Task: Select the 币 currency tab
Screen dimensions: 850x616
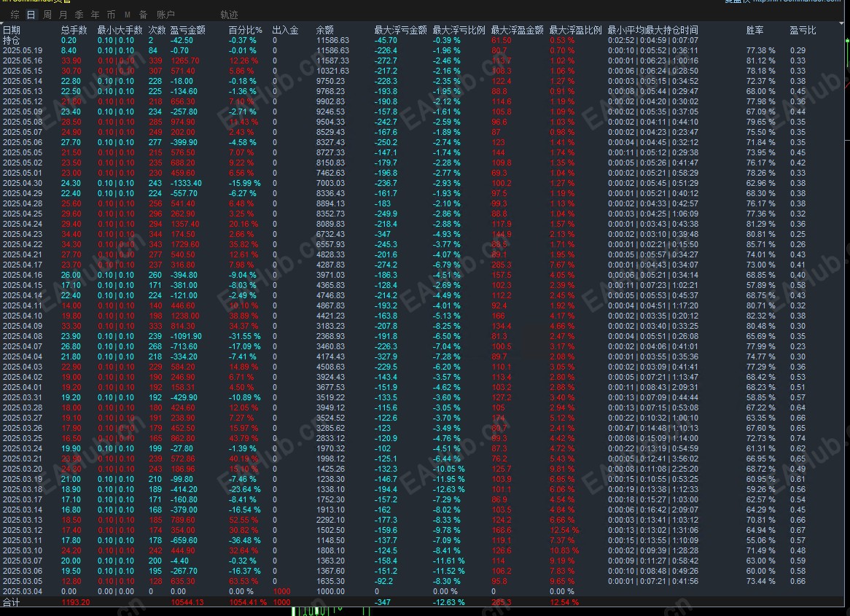Action: 111,15
